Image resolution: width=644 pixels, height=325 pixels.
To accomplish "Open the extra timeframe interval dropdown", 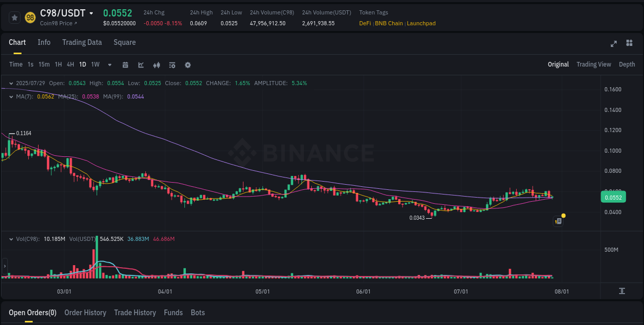I will coord(109,64).
